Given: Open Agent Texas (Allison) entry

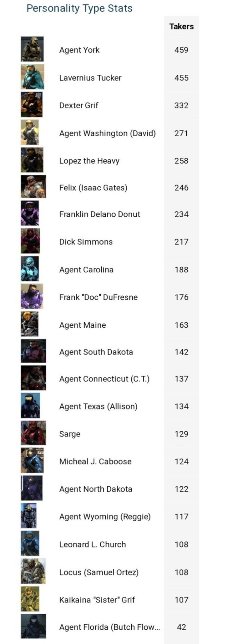Looking at the screenshot, I should [x=98, y=406].
